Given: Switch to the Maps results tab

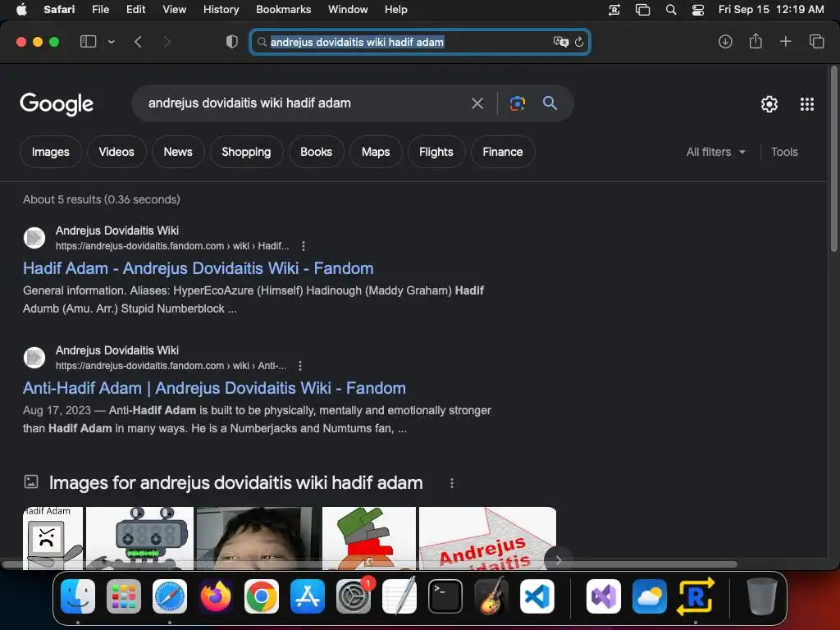Looking at the screenshot, I should coord(376,152).
